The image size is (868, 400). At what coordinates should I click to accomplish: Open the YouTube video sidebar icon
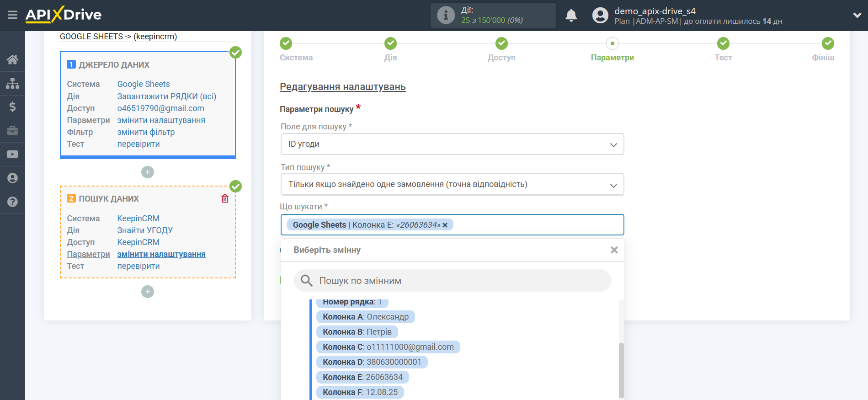pyautogui.click(x=12, y=155)
